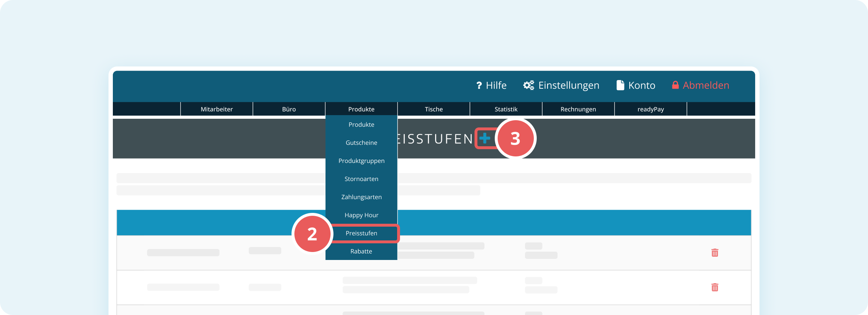Image resolution: width=868 pixels, height=315 pixels.
Task: Open the Produkte main menu tab
Action: (361, 109)
